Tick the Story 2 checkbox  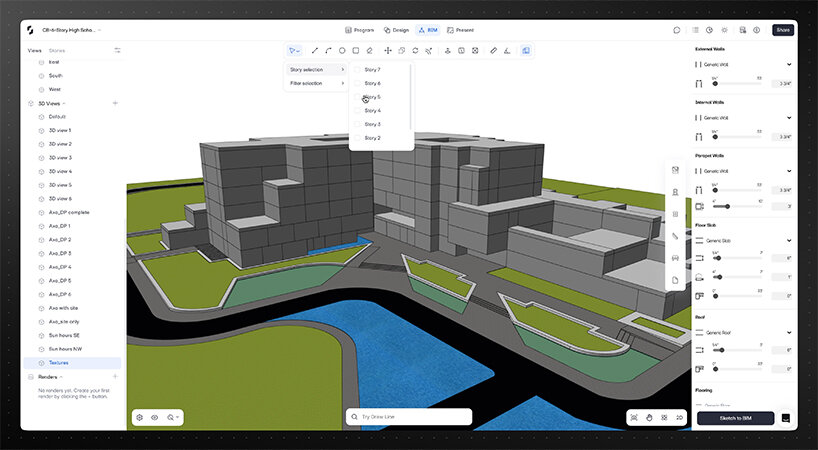(358, 138)
